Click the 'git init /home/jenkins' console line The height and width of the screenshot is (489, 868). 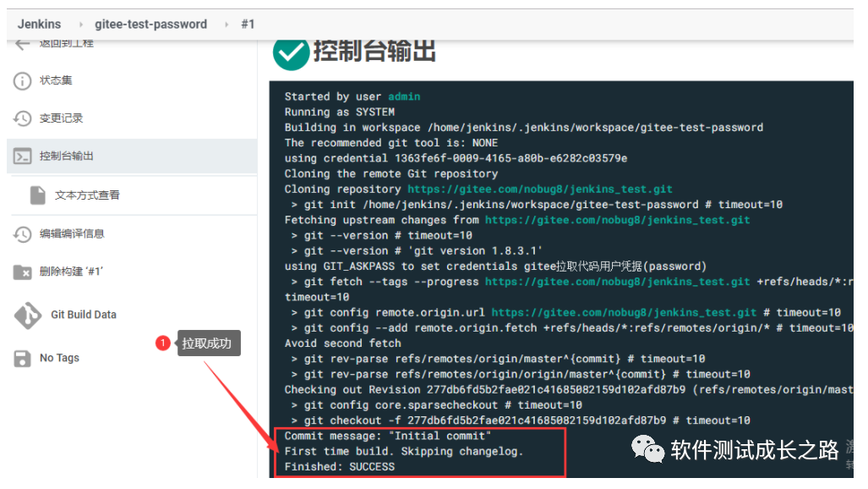(537, 205)
